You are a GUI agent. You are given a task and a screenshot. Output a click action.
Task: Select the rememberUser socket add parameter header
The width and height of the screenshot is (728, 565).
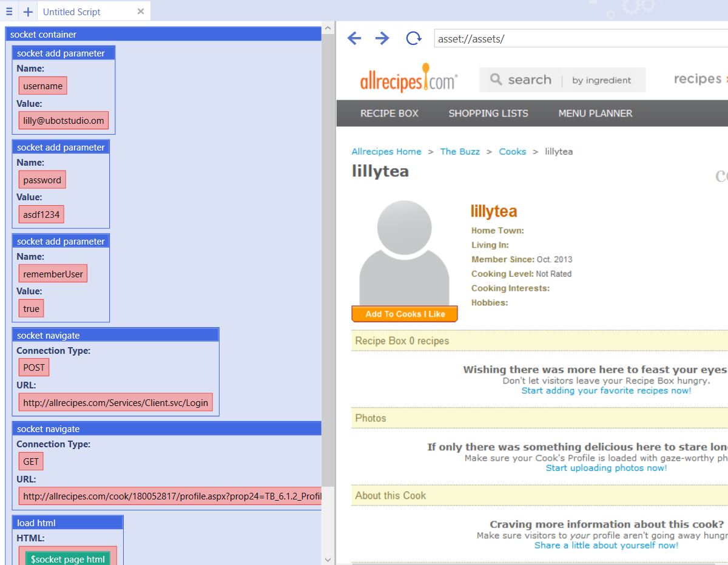61,242
